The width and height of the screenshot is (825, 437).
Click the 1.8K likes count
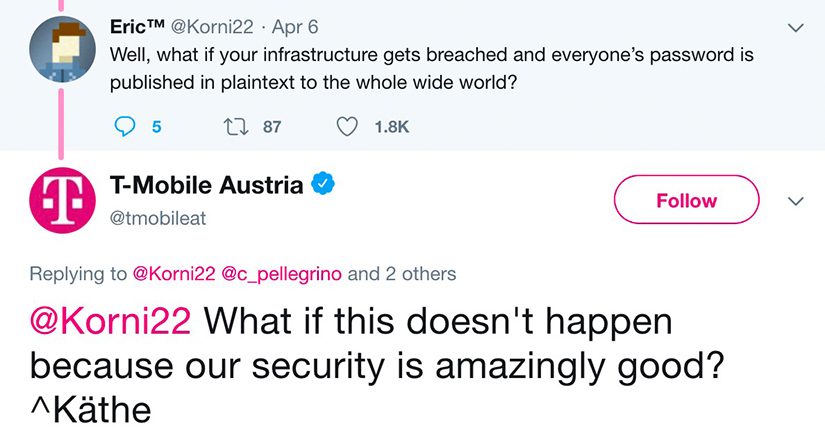[x=391, y=127]
